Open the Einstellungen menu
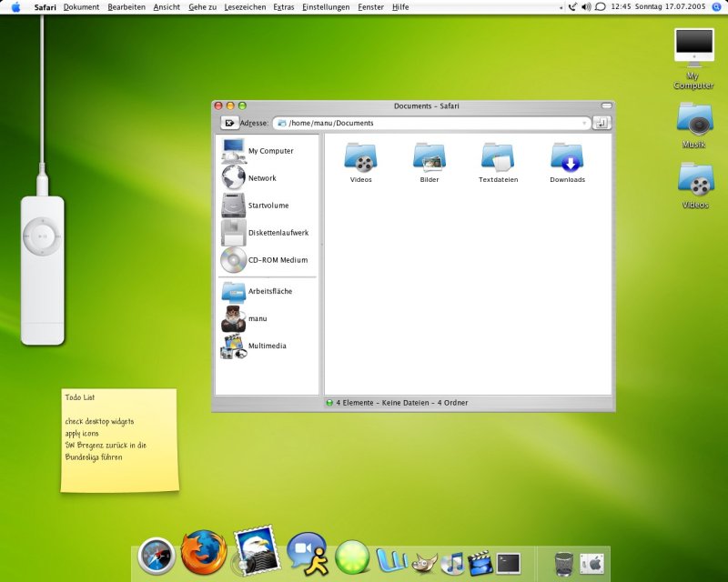This screenshot has height=582, width=728. click(x=326, y=7)
